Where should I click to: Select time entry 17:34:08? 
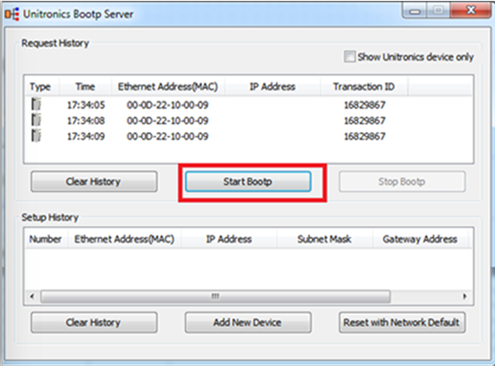click(86, 121)
